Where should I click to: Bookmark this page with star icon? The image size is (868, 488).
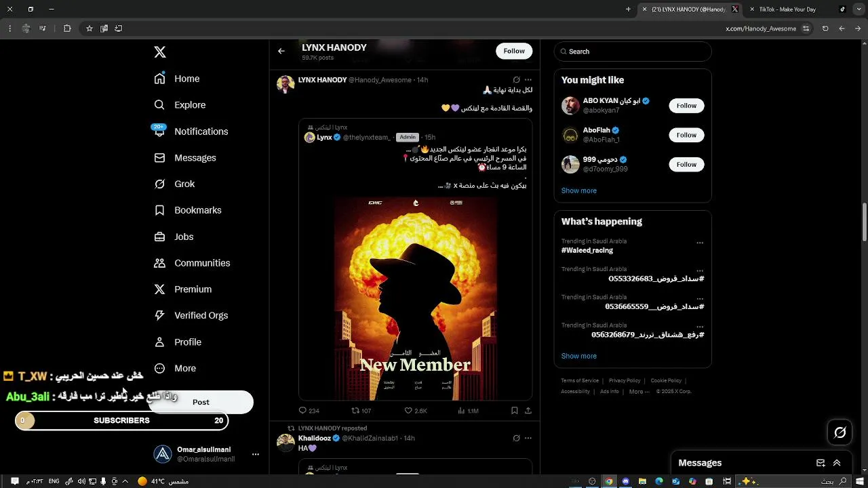(x=89, y=28)
